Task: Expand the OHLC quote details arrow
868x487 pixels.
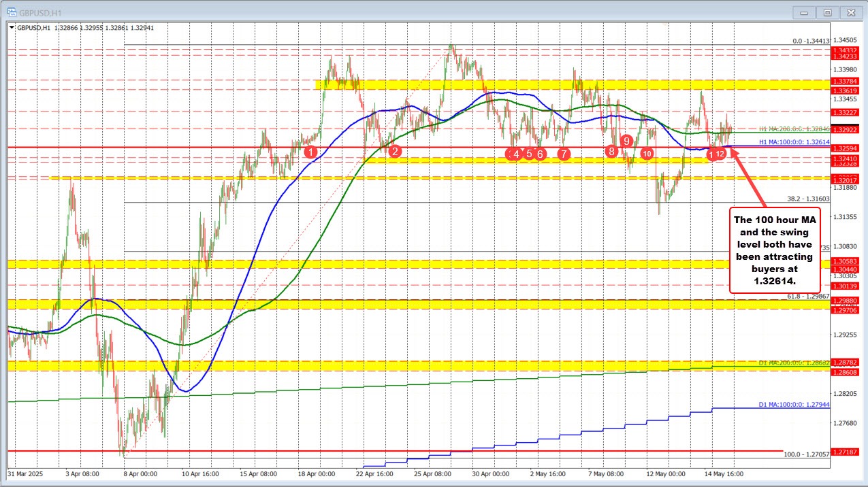Action: (x=11, y=28)
